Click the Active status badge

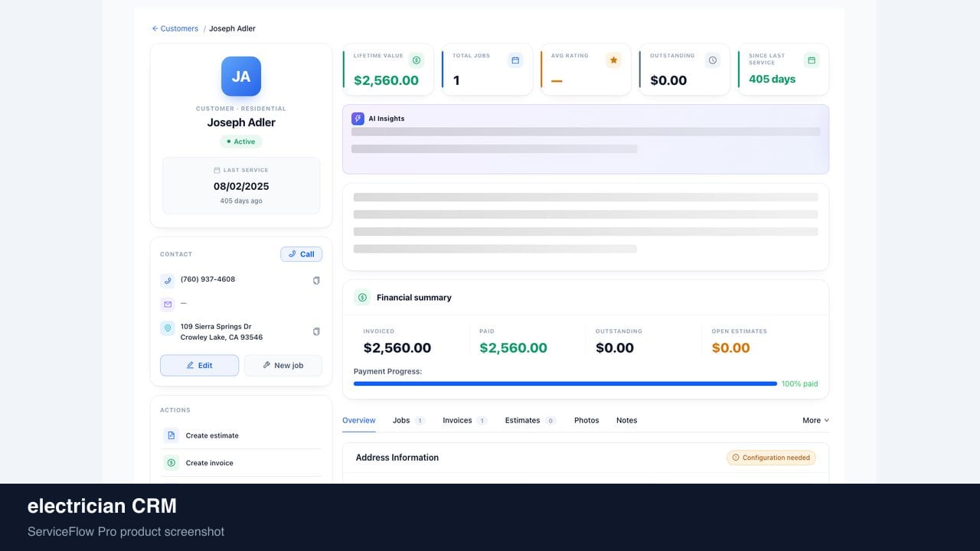(241, 142)
